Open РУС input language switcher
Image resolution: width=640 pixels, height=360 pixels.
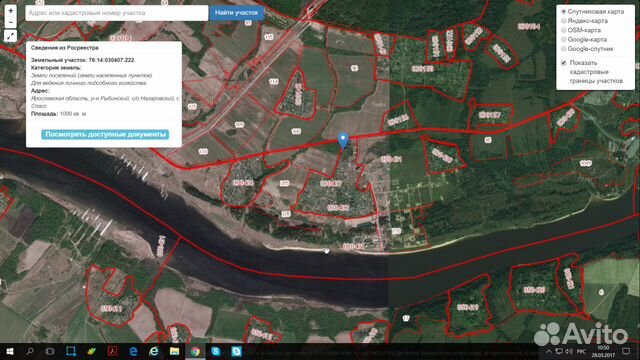click(x=582, y=351)
